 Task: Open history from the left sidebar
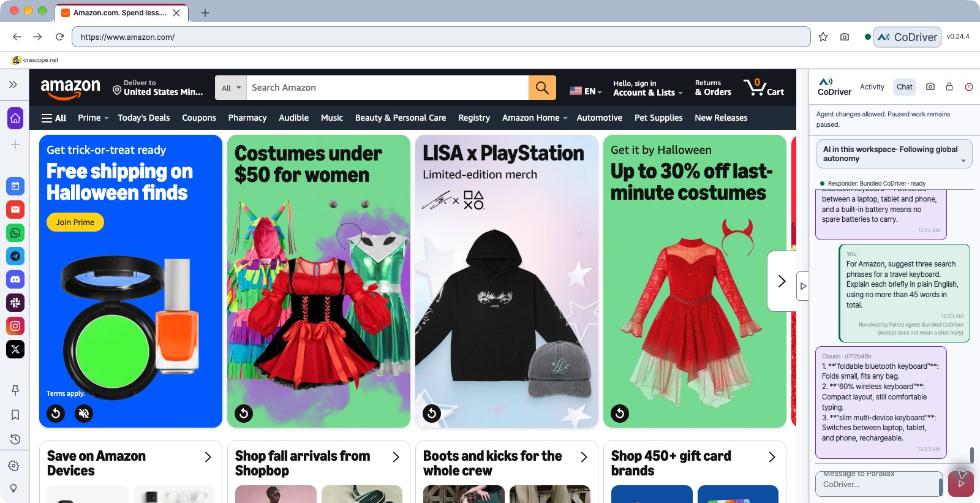coord(15,439)
